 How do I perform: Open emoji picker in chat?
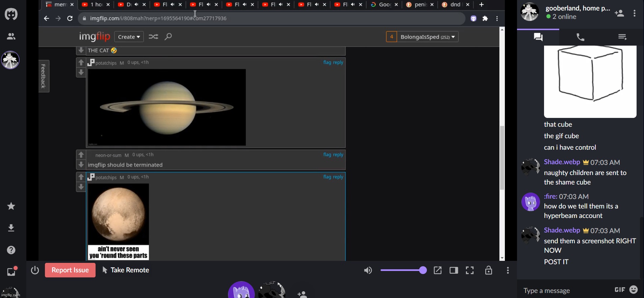pos(634,290)
